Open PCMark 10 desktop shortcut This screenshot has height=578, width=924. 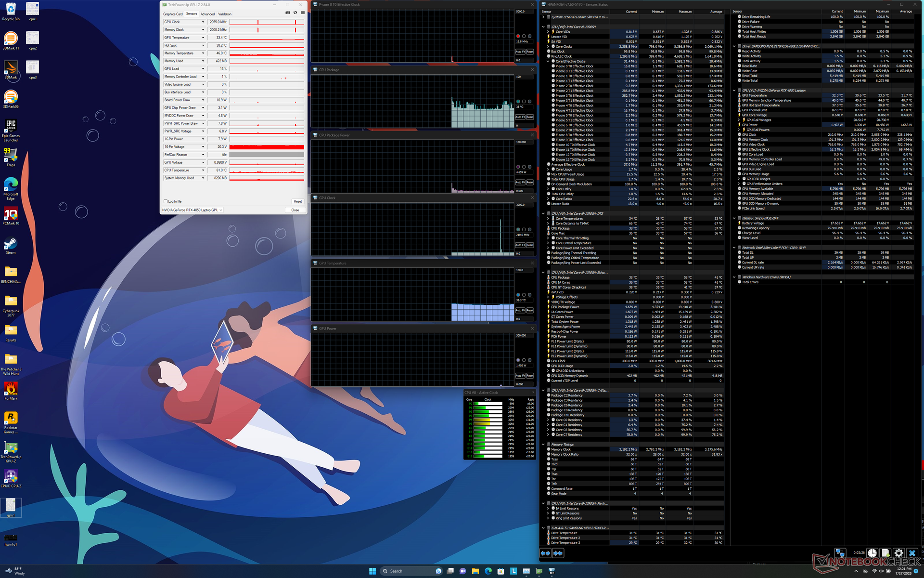pos(11,216)
